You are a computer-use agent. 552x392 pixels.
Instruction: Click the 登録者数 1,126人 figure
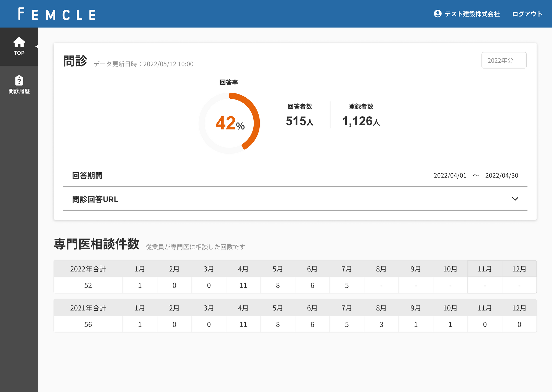coord(361,121)
